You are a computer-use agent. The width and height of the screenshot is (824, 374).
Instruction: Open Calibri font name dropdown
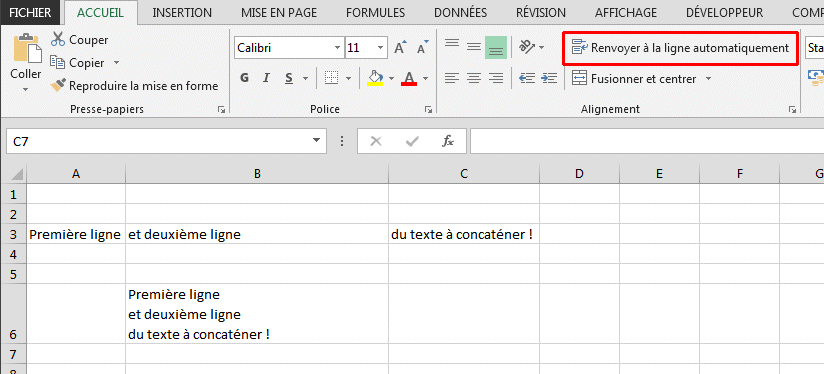pos(337,48)
